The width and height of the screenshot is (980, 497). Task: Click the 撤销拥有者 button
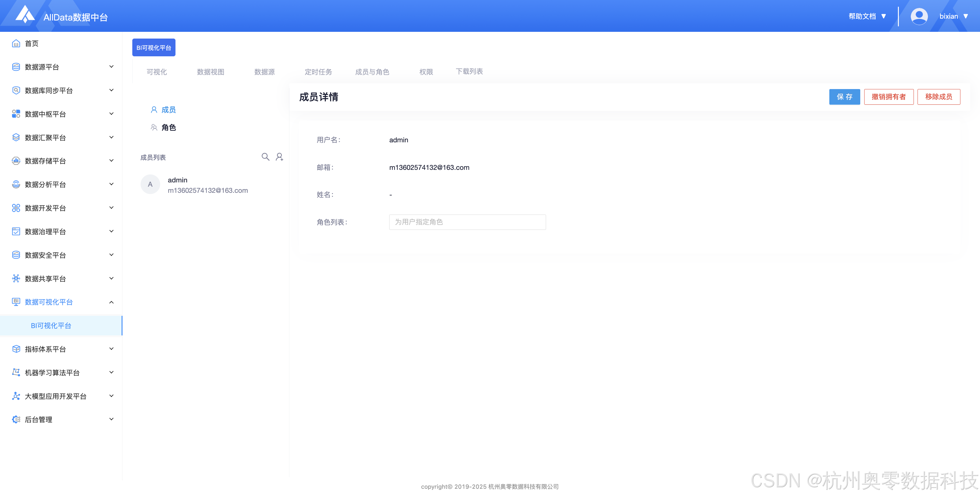pyautogui.click(x=888, y=97)
